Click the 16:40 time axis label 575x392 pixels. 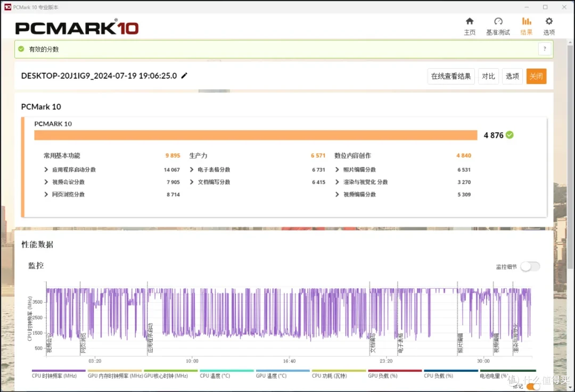coord(289,361)
